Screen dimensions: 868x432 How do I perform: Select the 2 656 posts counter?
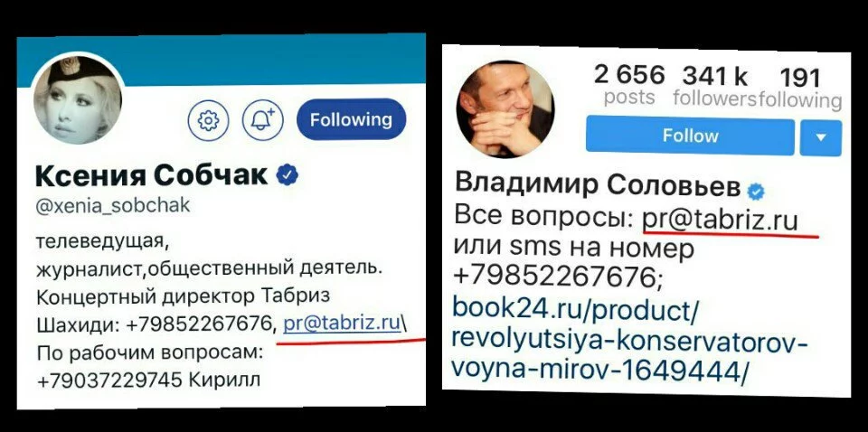(x=629, y=85)
